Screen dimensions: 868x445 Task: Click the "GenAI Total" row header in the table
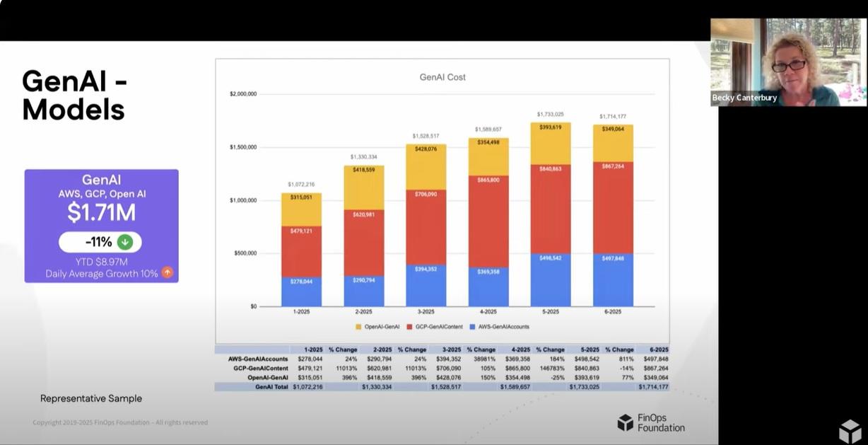[x=271, y=387]
